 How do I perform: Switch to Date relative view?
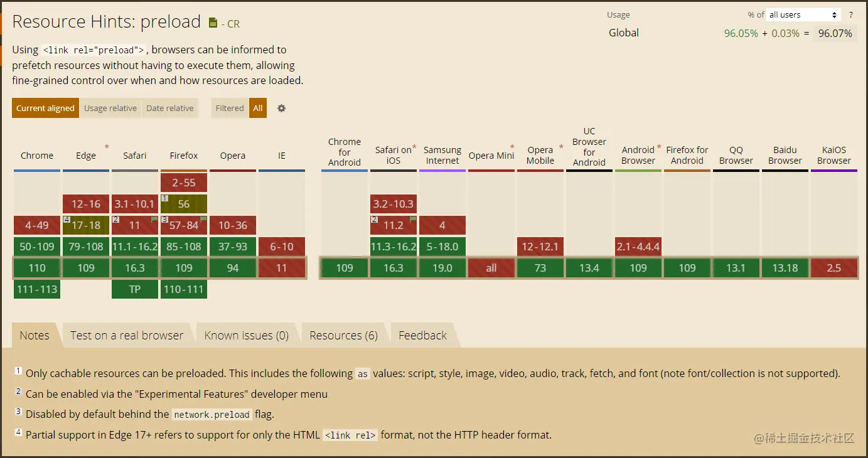170,108
